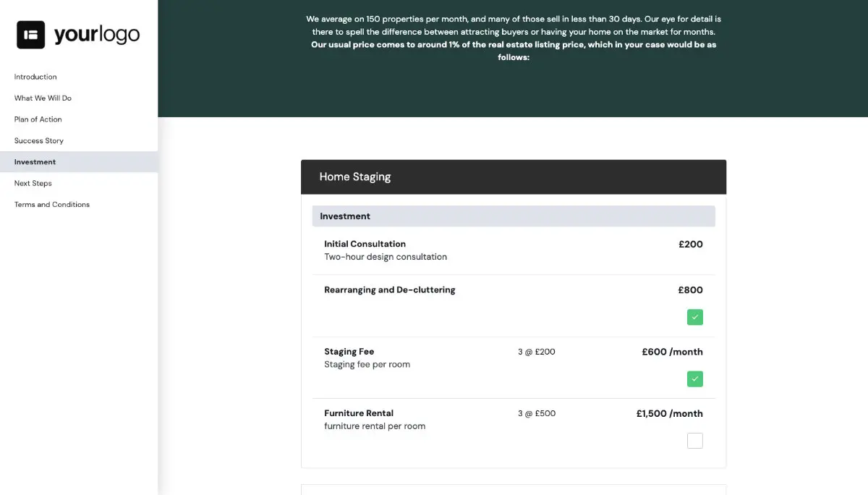Click the Initial Consultation line item
Image resolution: width=868 pixels, height=495 pixels.
point(365,244)
